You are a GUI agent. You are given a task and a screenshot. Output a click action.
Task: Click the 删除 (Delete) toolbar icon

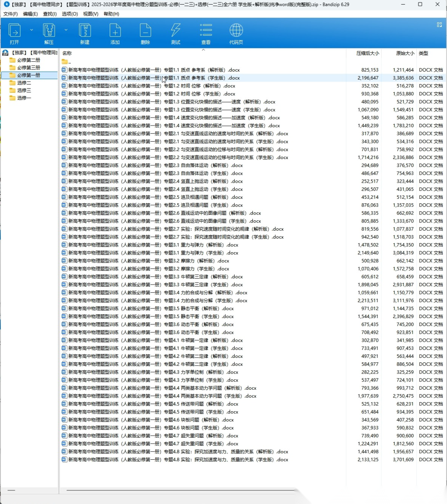(145, 33)
